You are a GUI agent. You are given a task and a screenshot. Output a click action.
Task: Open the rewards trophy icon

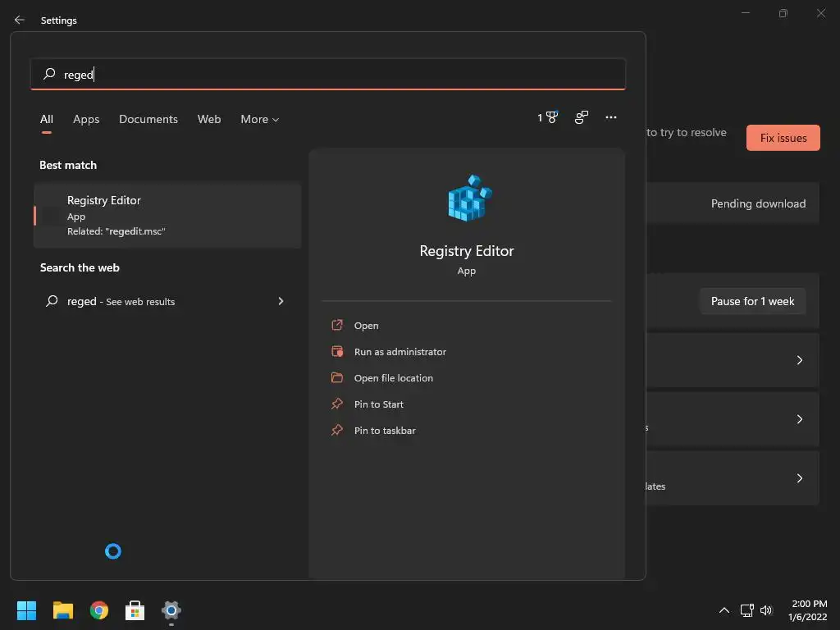pyautogui.click(x=552, y=117)
